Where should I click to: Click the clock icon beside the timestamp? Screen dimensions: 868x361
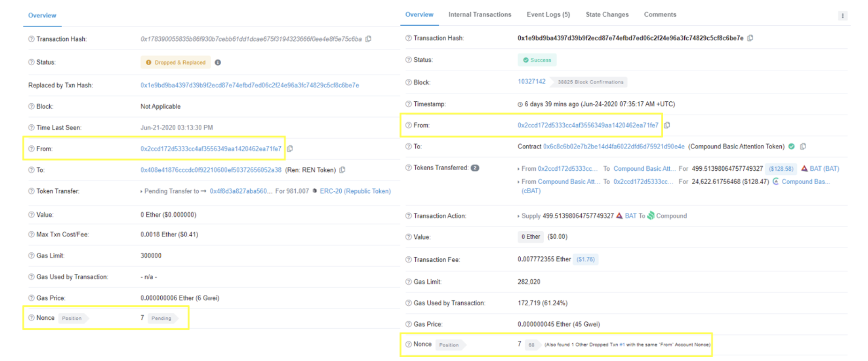(520, 104)
